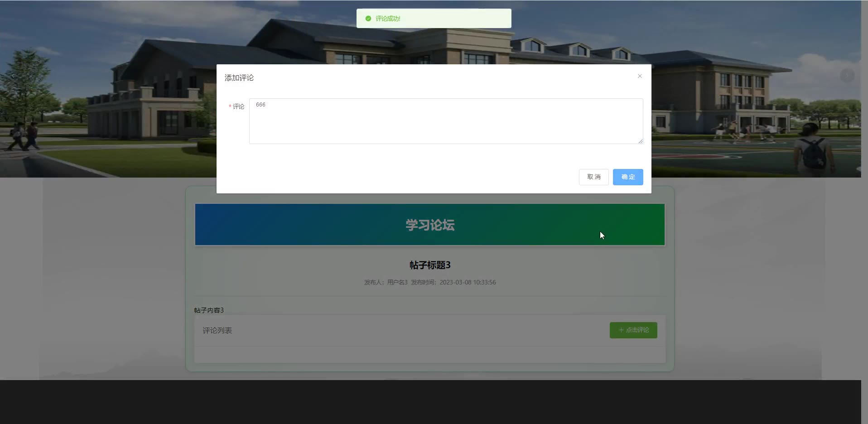
Task: Click the 添加评论 dialog title
Action: [239, 78]
